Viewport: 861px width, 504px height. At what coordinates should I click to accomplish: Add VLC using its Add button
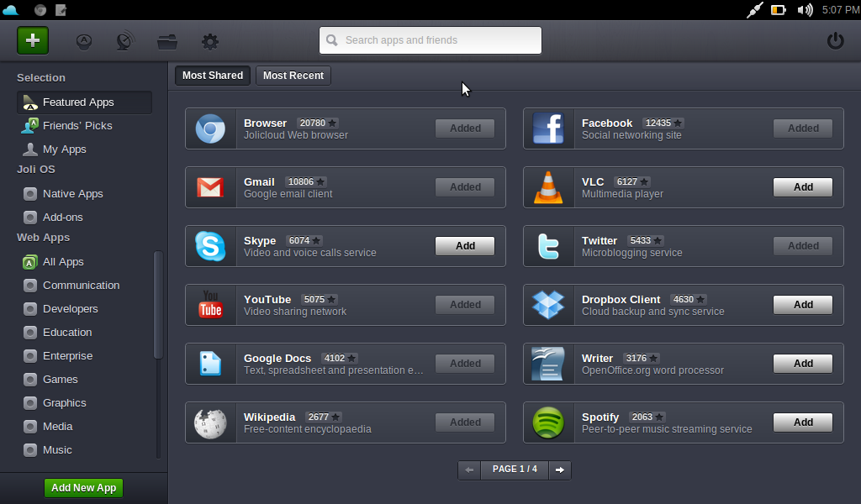[802, 186]
